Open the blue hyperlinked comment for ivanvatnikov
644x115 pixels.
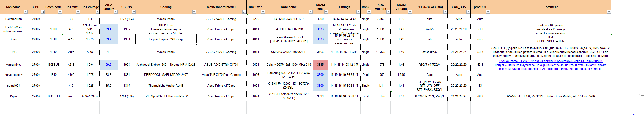coord(550,65)
